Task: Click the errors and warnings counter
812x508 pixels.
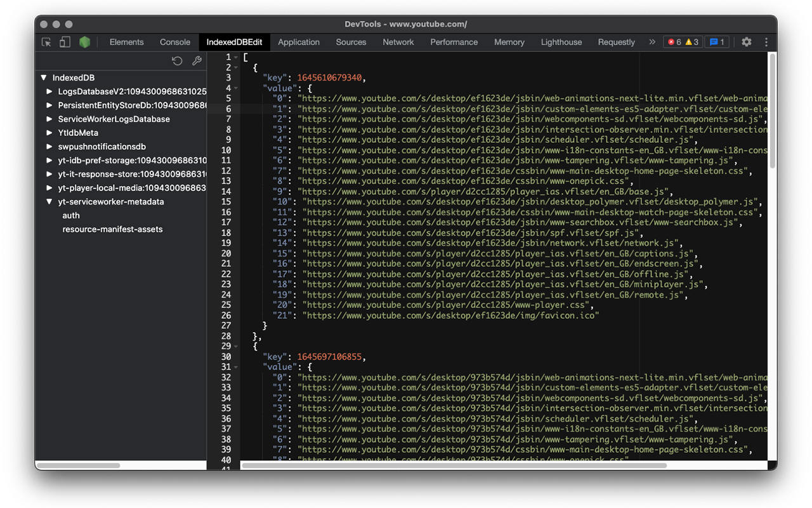Action: pyautogui.click(x=682, y=42)
